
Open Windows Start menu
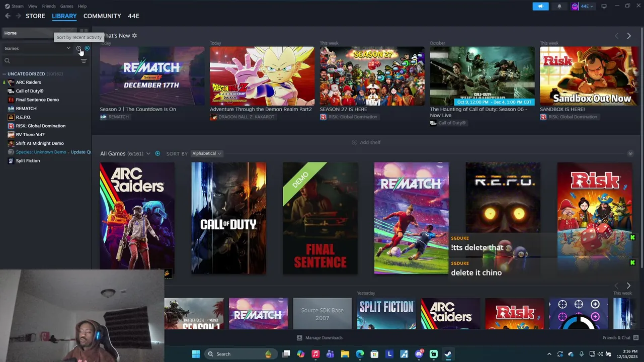pyautogui.click(x=196, y=354)
